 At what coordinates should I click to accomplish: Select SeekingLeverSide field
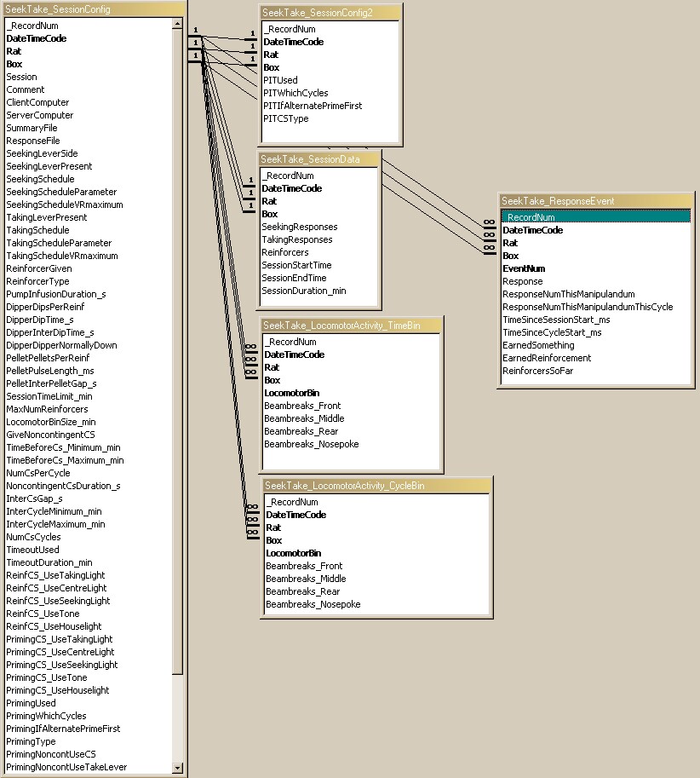point(42,153)
